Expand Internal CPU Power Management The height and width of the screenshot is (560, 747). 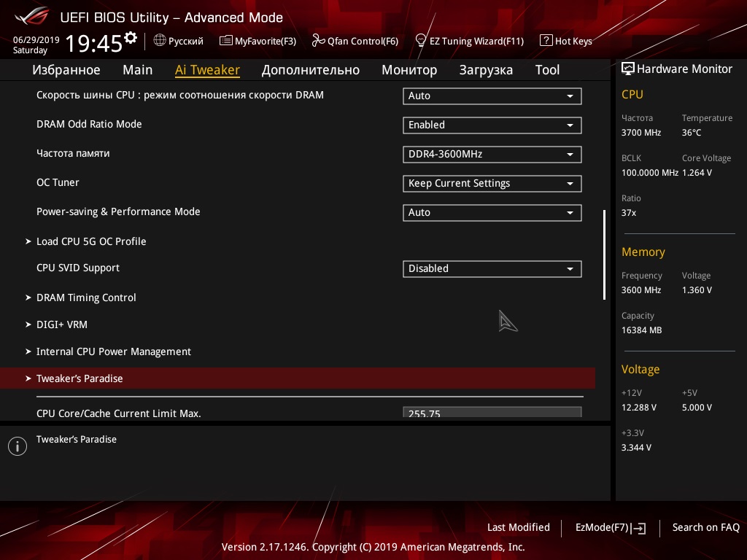pos(113,351)
